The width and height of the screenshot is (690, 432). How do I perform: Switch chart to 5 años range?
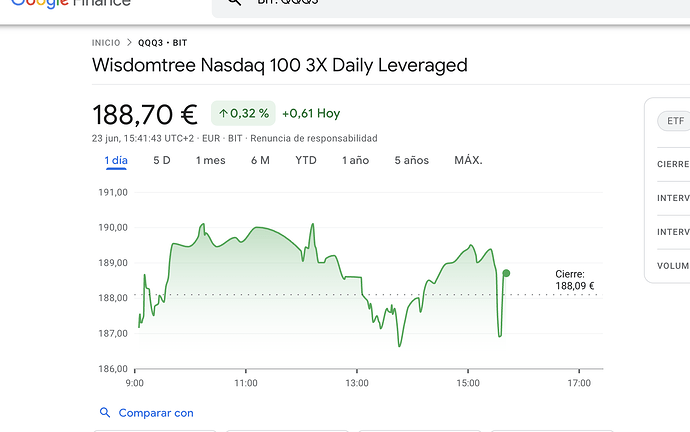pyautogui.click(x=411, y=161)
